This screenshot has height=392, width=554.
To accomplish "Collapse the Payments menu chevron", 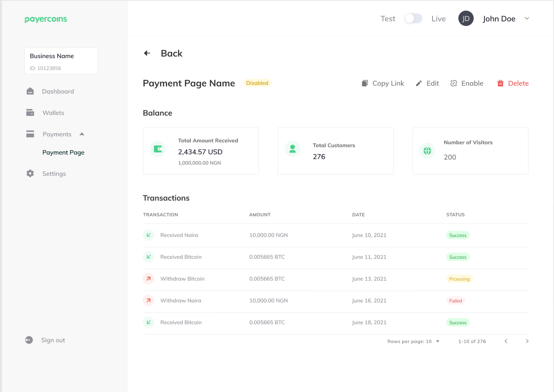I will pos(82,134).
